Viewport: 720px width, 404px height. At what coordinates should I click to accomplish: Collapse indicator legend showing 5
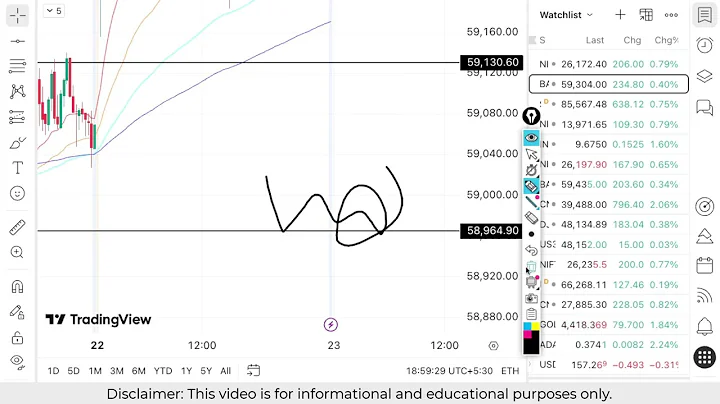coord(54,11)
